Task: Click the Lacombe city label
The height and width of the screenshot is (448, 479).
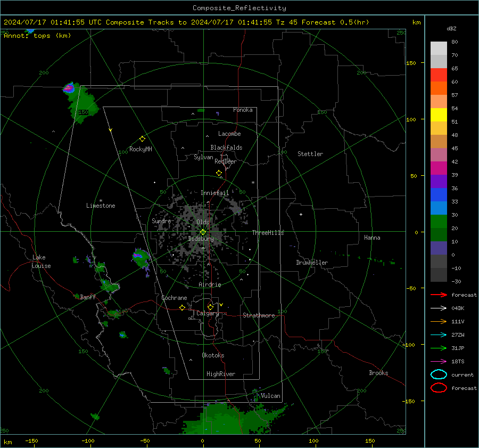Action: click(x=229, y=134)
